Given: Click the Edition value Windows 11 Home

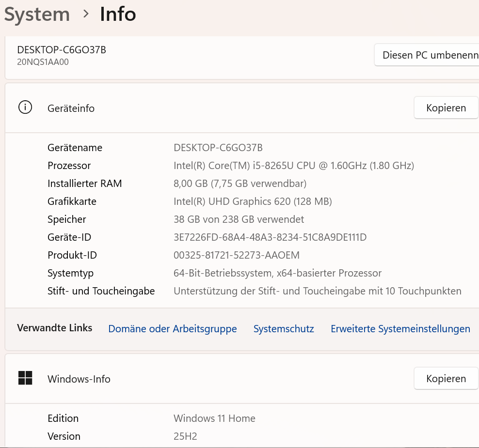Looking at the screenshot, I should [214, 418].
